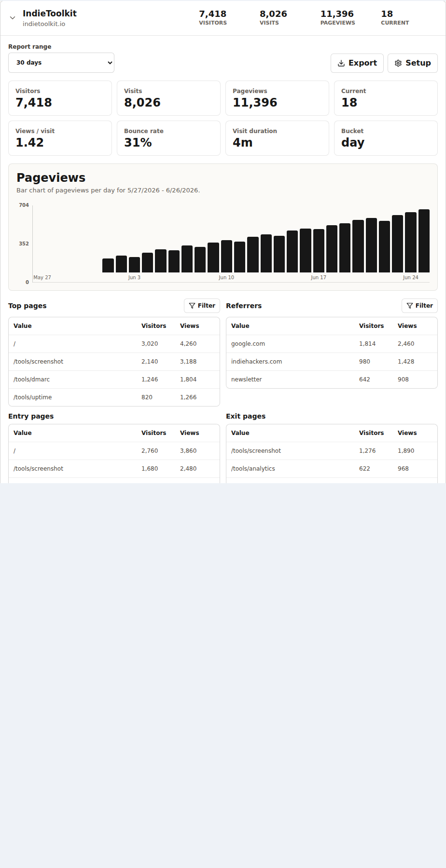Click the Visit duration card
Image resolution: width=446 pixels, height=868 pixels.
pos(277,138)
